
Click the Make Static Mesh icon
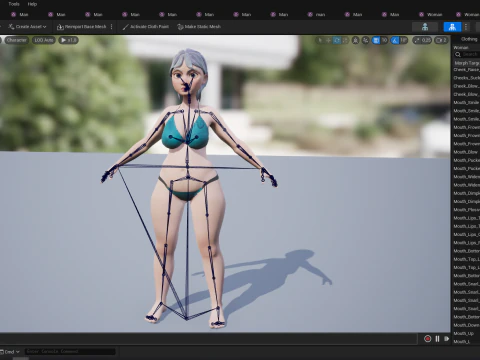180,27
